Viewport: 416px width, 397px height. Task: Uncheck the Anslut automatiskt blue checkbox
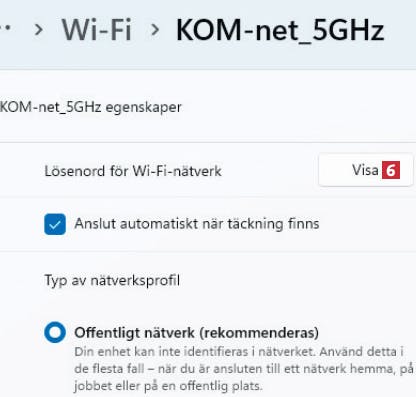click(55, 224)
